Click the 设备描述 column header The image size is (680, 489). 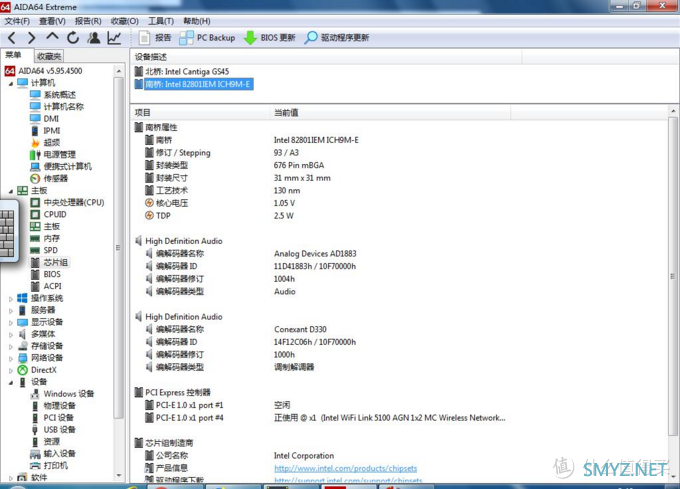[326, 57]
